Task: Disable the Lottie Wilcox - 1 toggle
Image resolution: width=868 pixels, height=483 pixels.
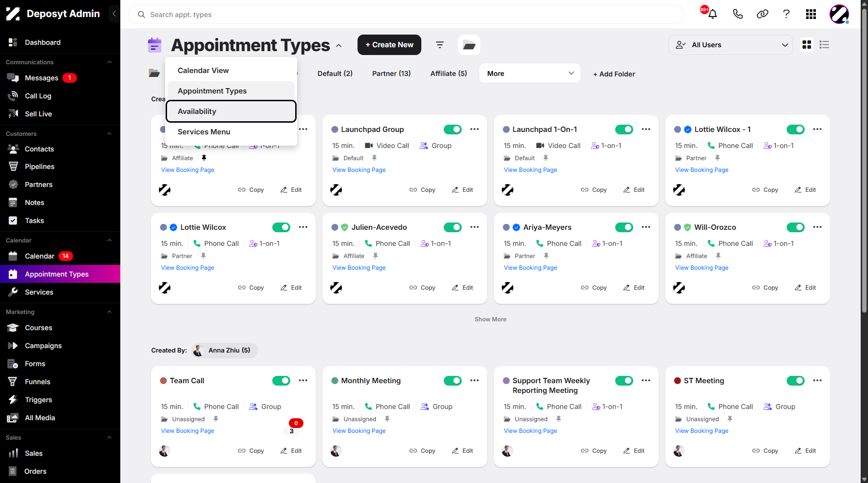Action: point(795,130)
